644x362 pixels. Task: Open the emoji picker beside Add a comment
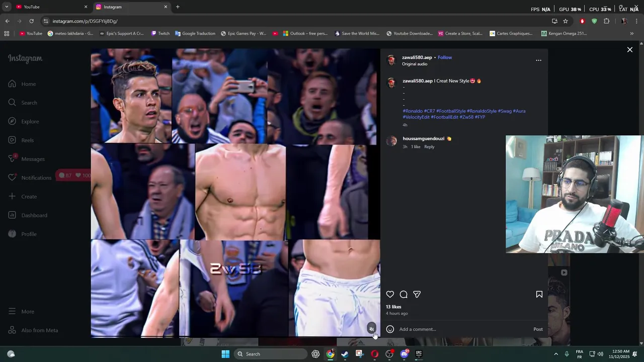(390, 329)
